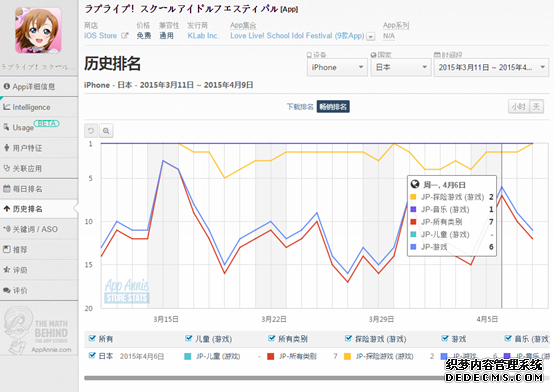This screenshot has height=392, width=554.
Task: Open 评价 comments sidebar item
Action: (x=39, y=290)
